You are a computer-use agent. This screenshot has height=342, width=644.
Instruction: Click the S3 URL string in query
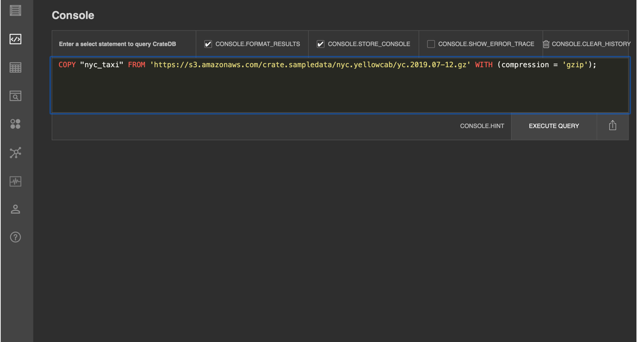point(310,65)
